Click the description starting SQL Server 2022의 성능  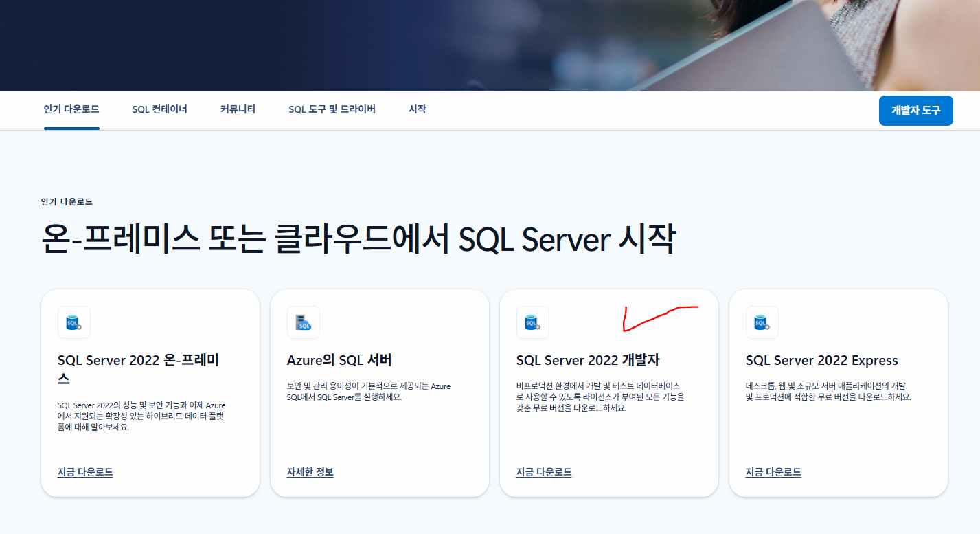pyautogui.click(x=141, y=416)
